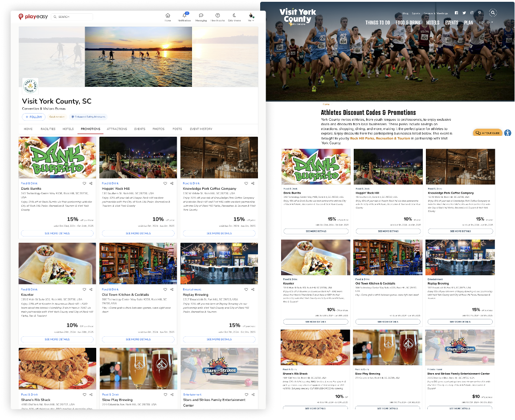Click the Home icon in Playeasy navigation
515x420 pixels.
[168, 16]
